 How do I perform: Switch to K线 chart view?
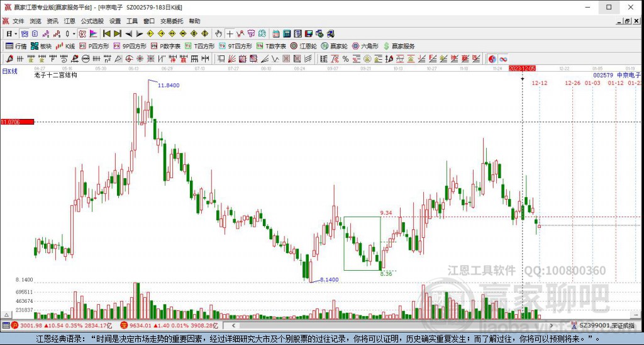tap(65, 46)
